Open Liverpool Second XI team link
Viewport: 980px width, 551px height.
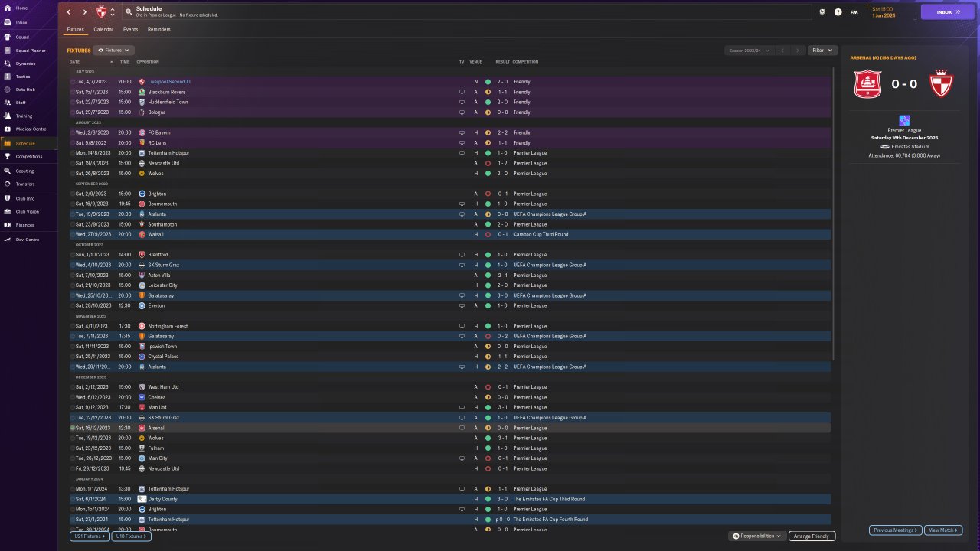coord(169,81)
